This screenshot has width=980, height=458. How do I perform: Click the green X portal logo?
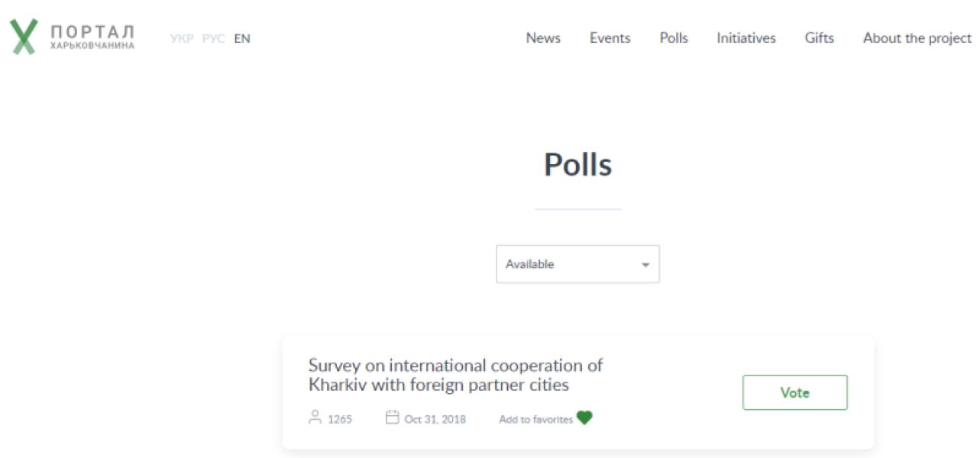(24, 37)
